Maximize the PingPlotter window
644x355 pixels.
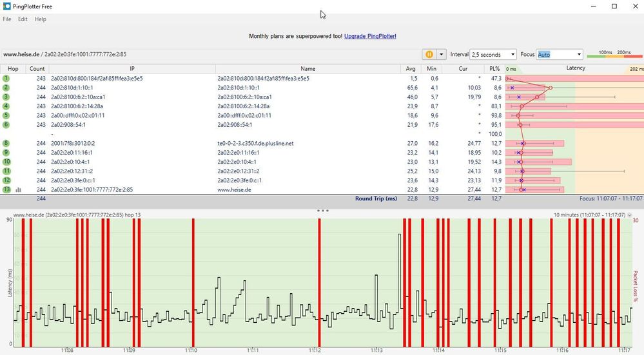pos(614,6)
